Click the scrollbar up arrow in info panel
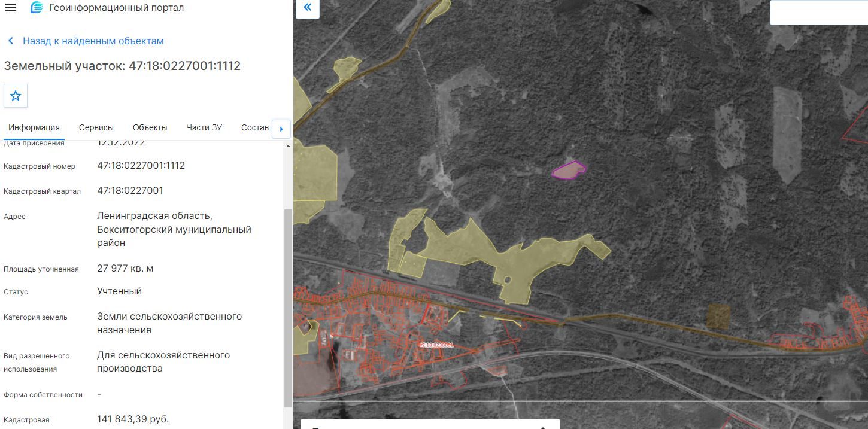This screenshot has width=868, height=429. [x=288, y=145]
